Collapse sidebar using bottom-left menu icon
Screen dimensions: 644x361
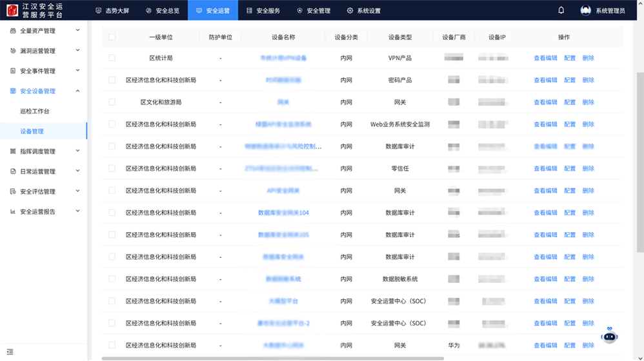10,351
